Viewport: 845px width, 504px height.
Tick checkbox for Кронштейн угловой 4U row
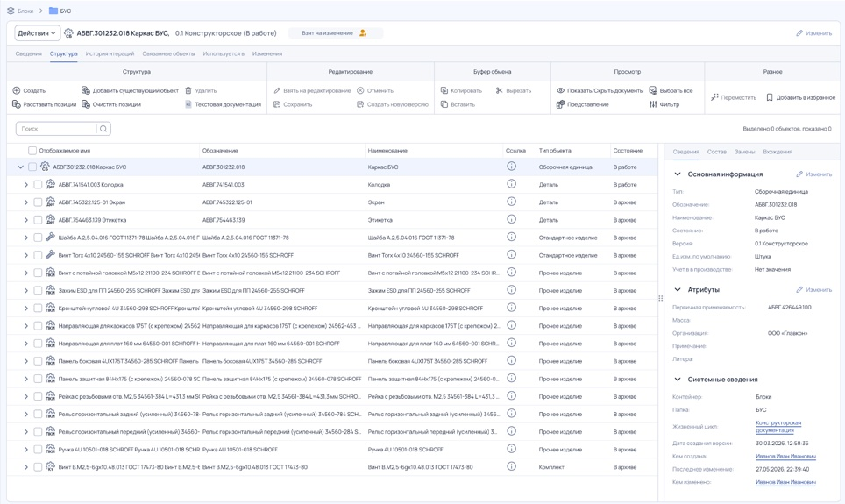pyautogui.click(x=38, y=308)
